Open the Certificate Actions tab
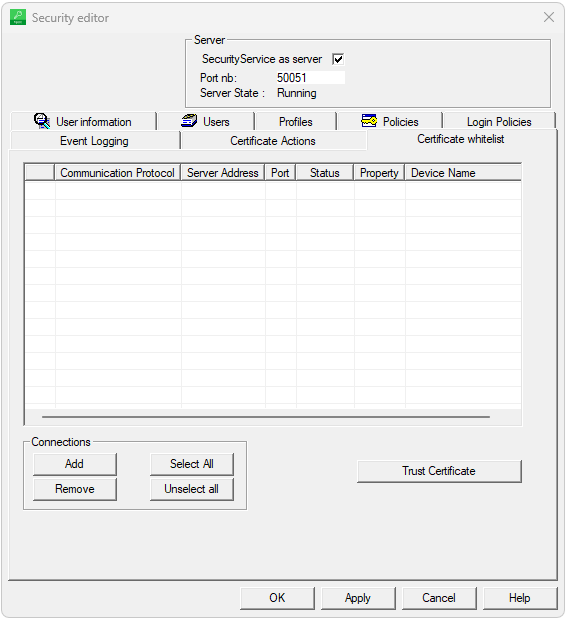Screen dimensions: 566x620 [x=273, y=141]
